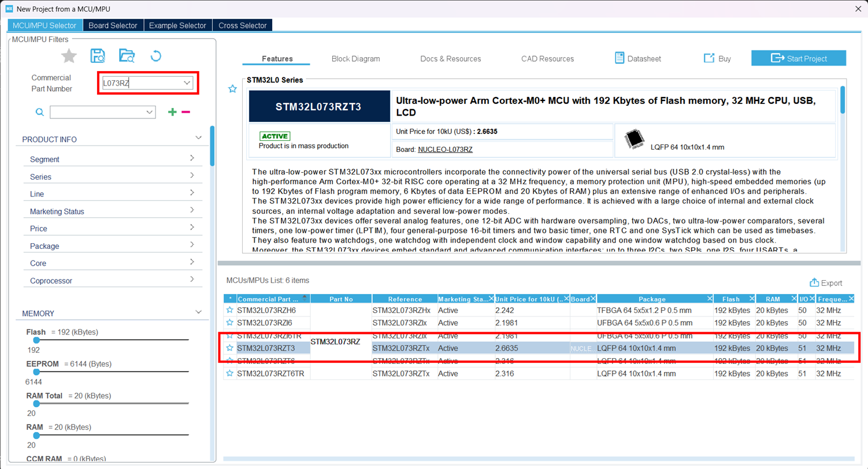
Task: Select the STM32L073RZH6 row
Action: [x=539, y=310]
